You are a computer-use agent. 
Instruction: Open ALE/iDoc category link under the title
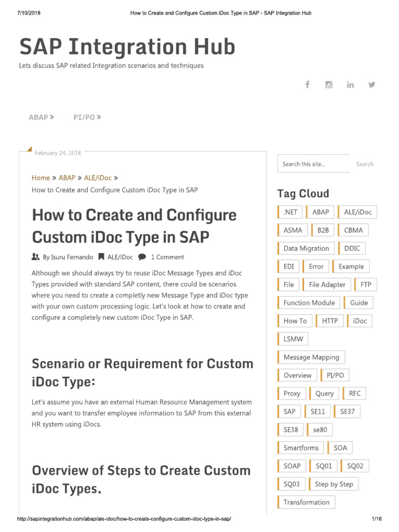point(120,257)
